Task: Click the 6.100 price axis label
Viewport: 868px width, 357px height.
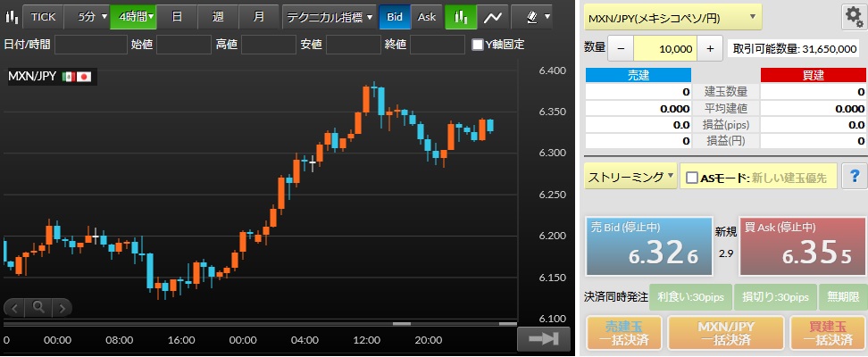Action: [x=551, y=319]
